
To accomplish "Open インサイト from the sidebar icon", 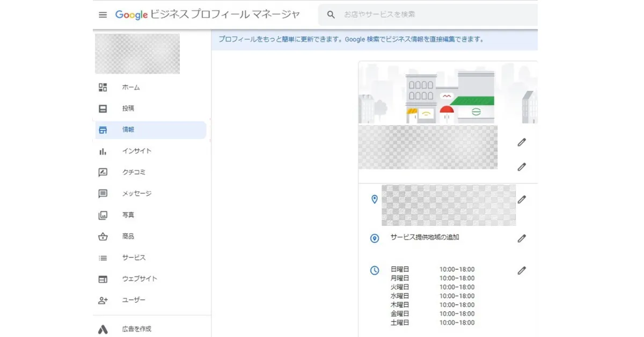I will (x=103, y=151).
